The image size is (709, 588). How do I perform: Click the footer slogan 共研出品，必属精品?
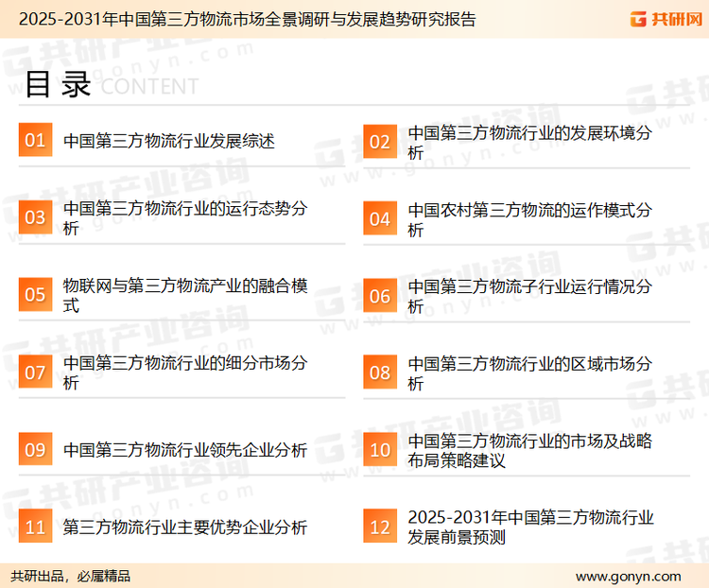point(71,576)
